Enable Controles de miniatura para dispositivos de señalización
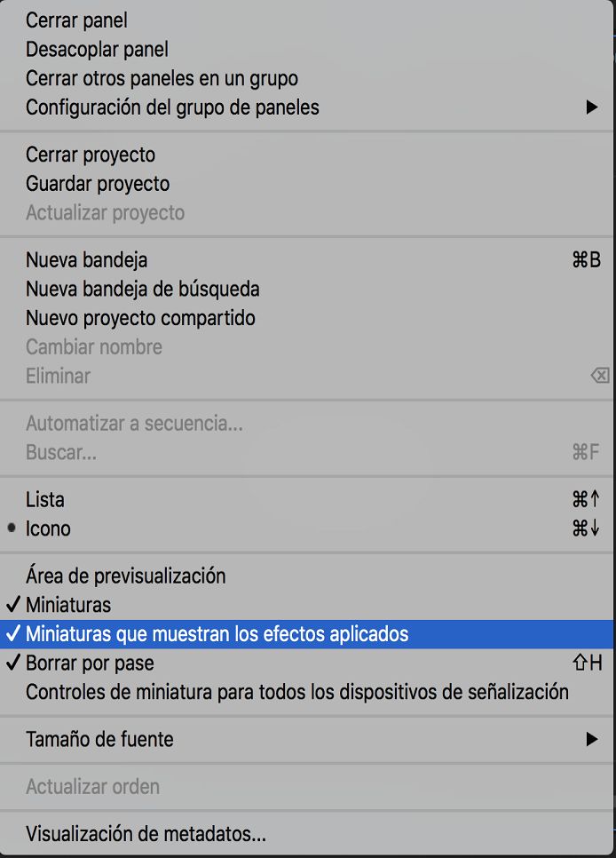 (x=296, y=692)
